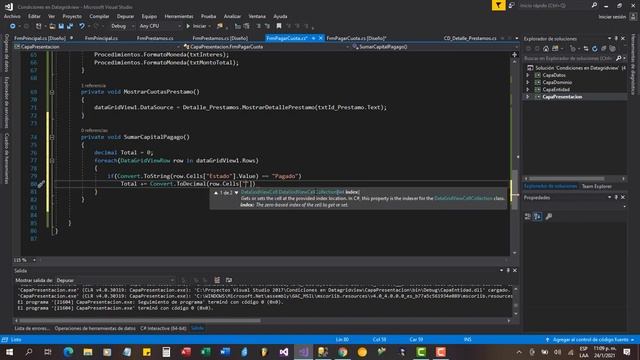This screenshot has height=360, width=640.
Task: Switch to FrmPagarCuota.cs [Diseño] tab
Action: tap(356, 38)
